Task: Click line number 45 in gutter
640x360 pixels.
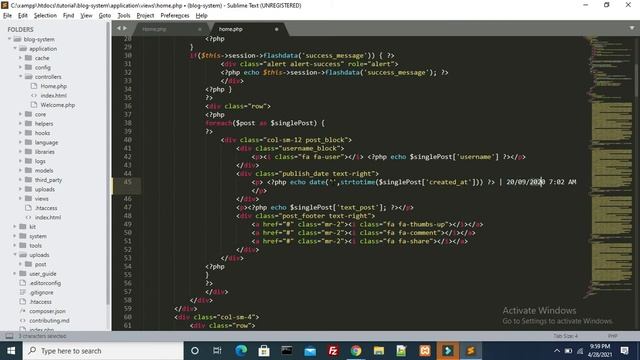Action: pos(128,182)
